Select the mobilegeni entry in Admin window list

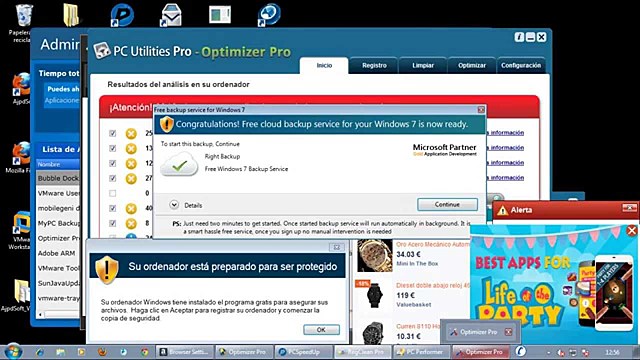(58, 208)
